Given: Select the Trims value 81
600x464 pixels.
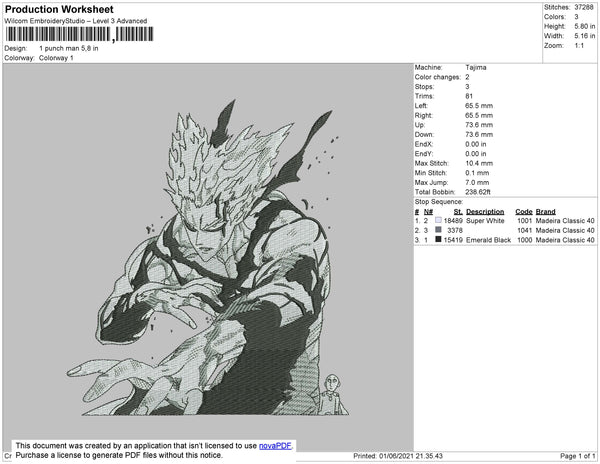Looking at the screenshot, I should pyautogui.click(x=469, y=96).
